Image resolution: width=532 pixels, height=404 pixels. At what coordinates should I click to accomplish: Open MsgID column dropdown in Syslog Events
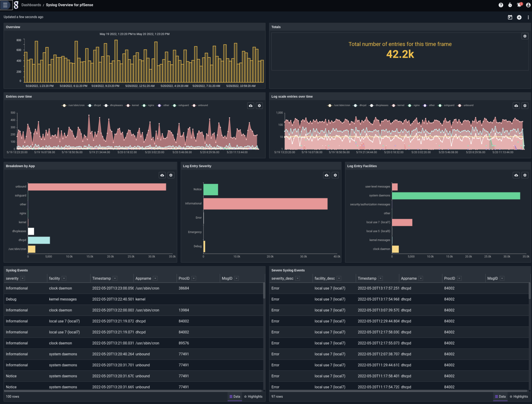pyautogui.click(x=237, y=279)
